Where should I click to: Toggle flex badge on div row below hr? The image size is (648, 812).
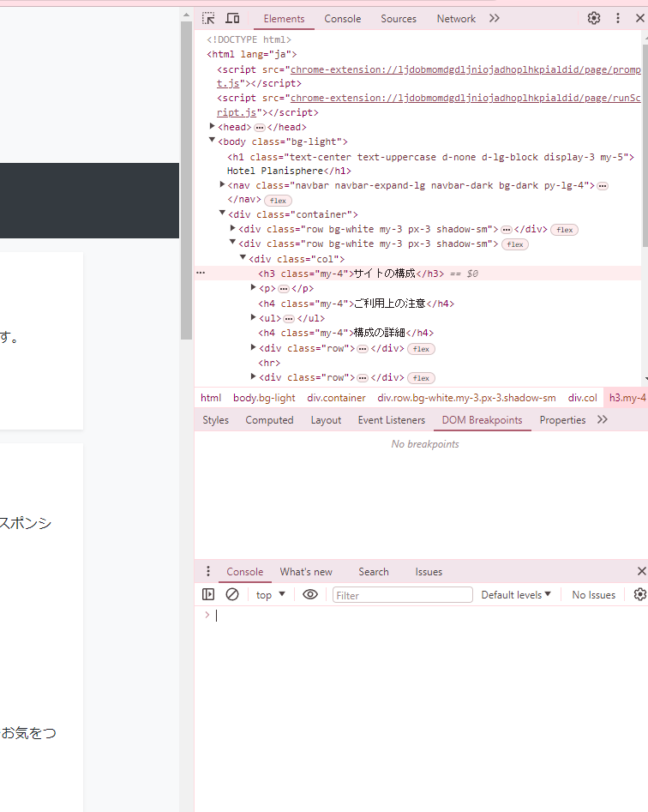tap(421, 378)
